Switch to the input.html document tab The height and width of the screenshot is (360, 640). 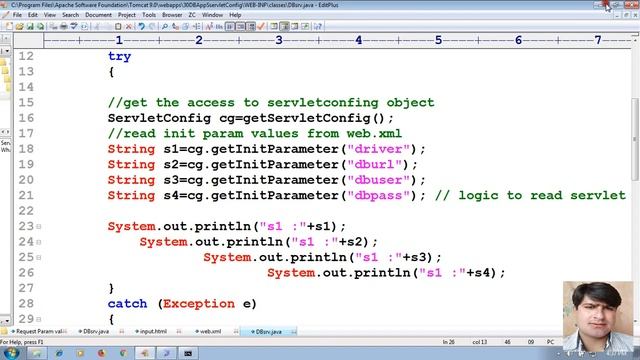pyautogui.click(x=153, y=331)
